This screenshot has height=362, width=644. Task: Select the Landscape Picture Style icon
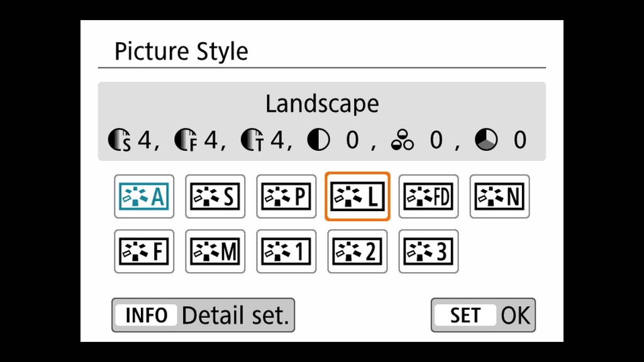(357, 197)
